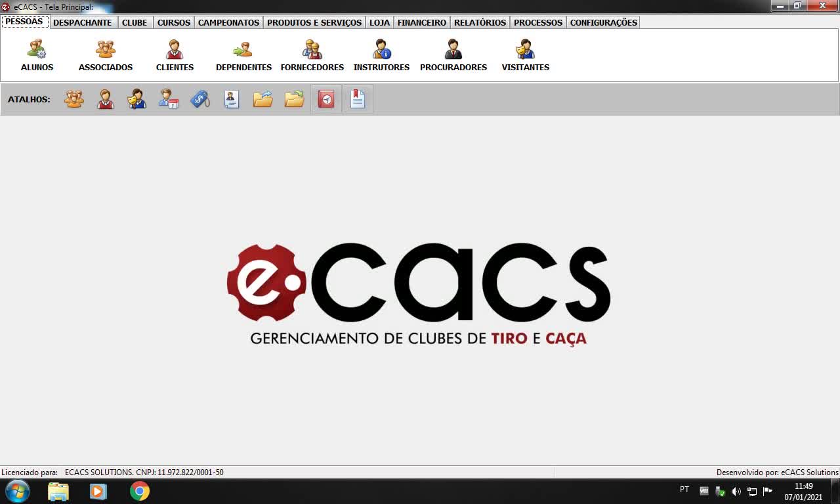Image resolution: width=840 pixels, height=504 pixels.
Task: Click the person-with-mask shortcut icon
Action: click(137, 99)
